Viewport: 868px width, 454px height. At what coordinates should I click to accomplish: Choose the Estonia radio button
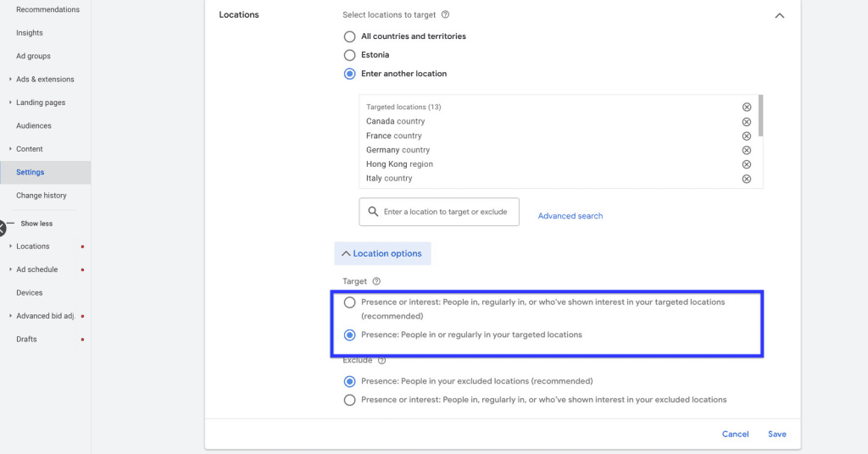pyautogui.click(x=349, y=55)
